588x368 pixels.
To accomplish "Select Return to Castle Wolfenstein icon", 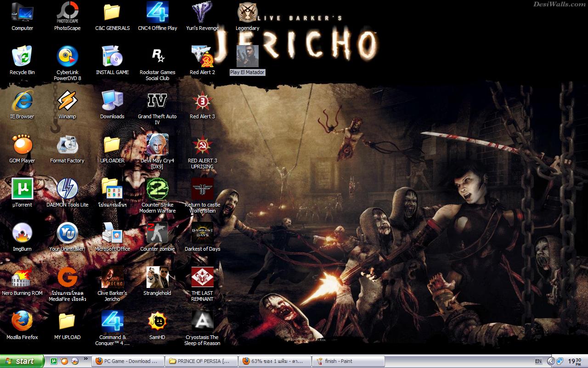I will (202, 189).
